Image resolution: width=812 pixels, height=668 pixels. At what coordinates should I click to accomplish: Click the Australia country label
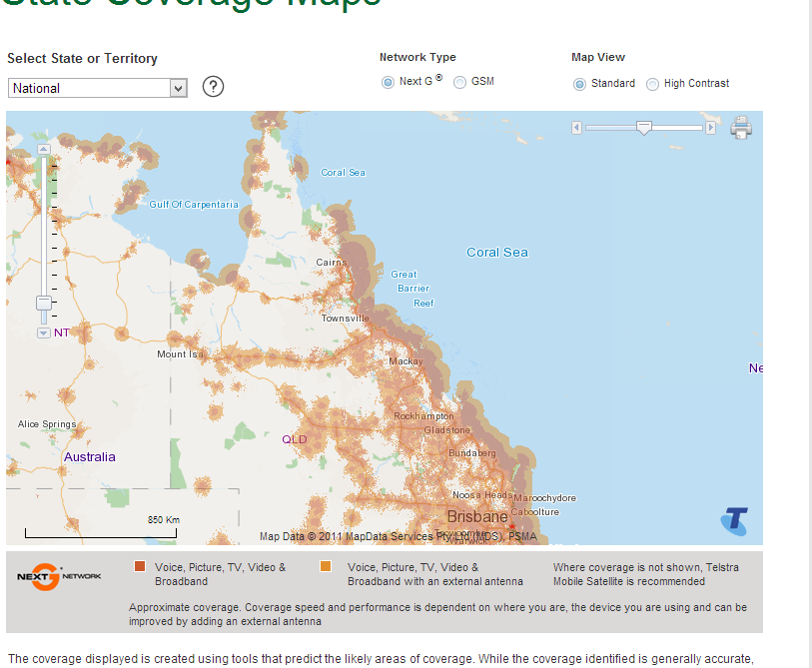coord(90,457)
